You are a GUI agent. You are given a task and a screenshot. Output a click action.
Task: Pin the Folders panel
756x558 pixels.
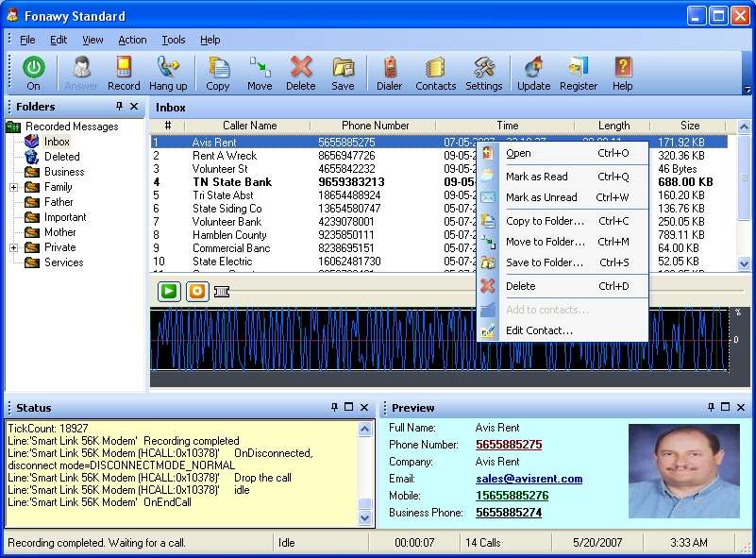coord(119,107)
